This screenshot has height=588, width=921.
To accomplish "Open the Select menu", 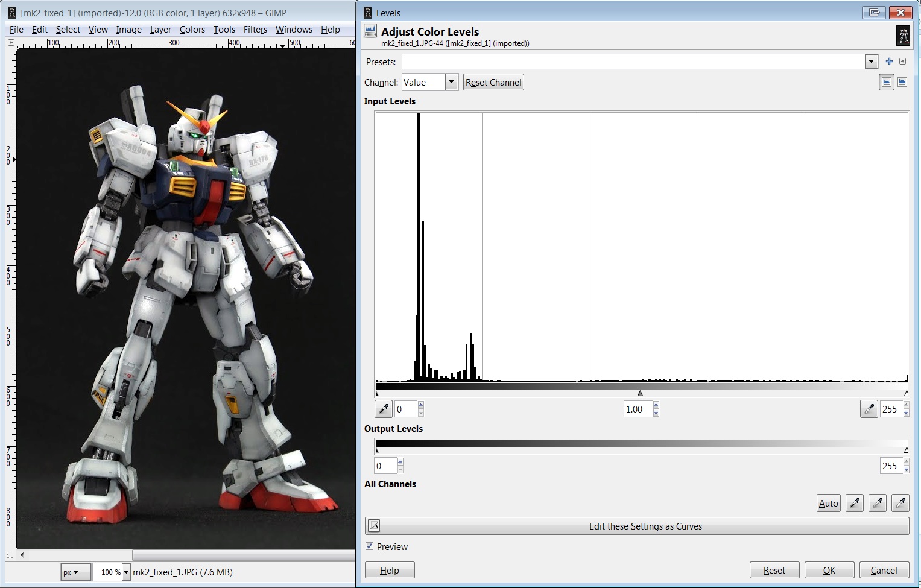I will (68, 30).
